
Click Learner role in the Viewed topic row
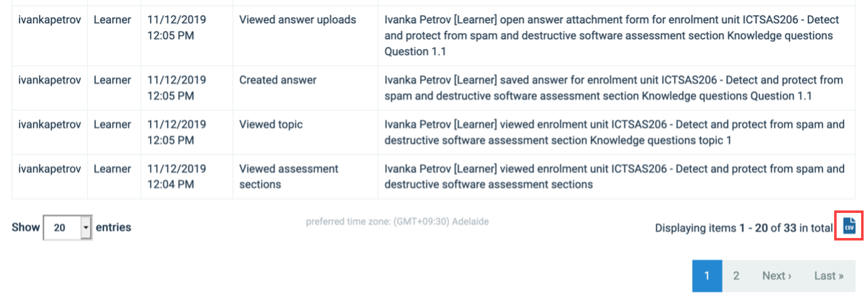pos(112,124)
